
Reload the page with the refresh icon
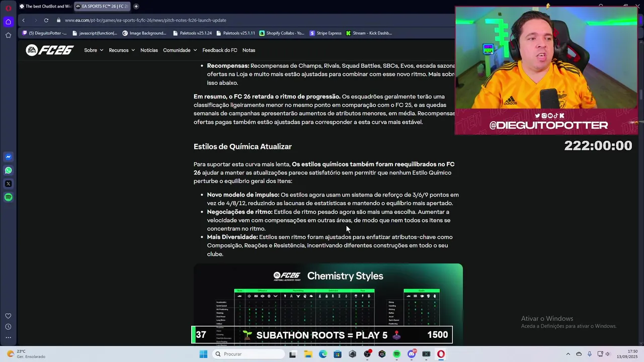tap(46, 20)
